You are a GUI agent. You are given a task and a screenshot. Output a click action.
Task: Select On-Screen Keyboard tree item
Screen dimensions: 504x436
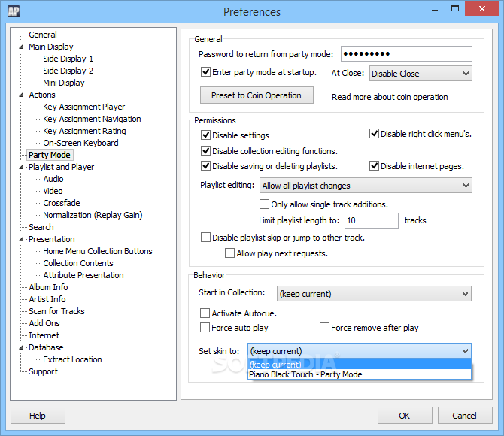[x=80, y=143]
